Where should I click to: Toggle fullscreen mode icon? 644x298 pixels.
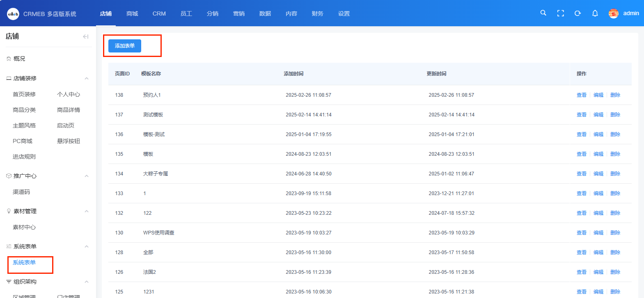(560, 13)
